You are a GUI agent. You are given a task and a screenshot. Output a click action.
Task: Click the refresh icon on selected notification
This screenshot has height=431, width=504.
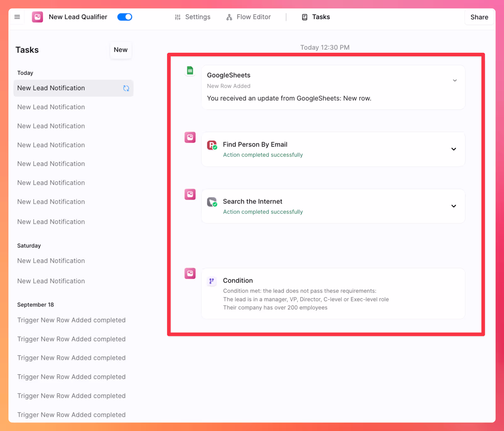click(x=126, y=88)
